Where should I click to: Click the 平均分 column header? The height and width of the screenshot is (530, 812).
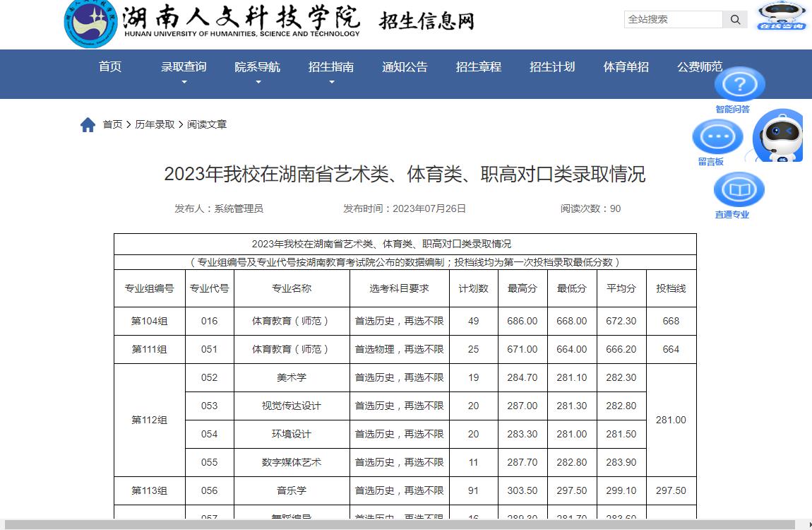[621, 288]
